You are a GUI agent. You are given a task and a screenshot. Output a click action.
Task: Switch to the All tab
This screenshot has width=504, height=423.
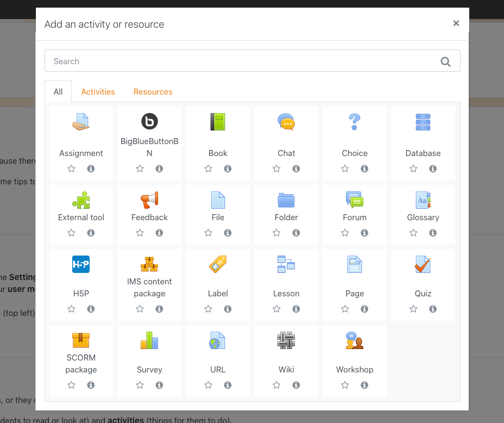[x=58, y=92]
